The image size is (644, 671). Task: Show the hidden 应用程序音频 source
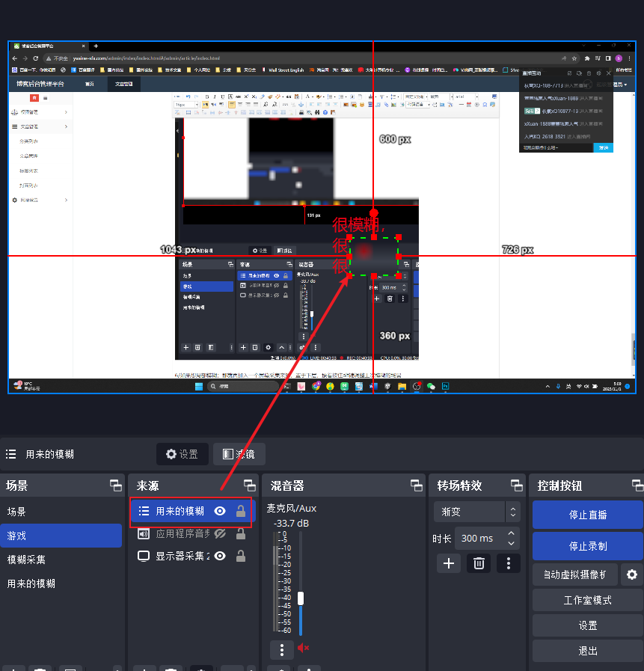point(220,533)
